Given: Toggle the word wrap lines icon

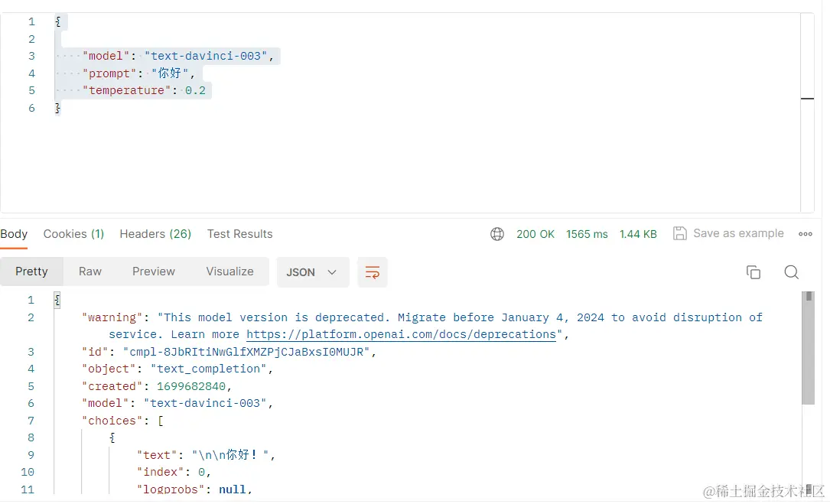Looking at the screenshot, I should (372, 272).
